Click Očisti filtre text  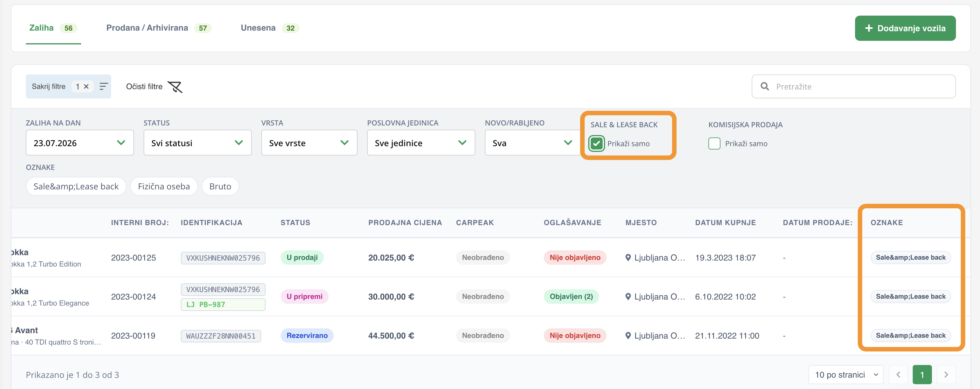[144, 86]
